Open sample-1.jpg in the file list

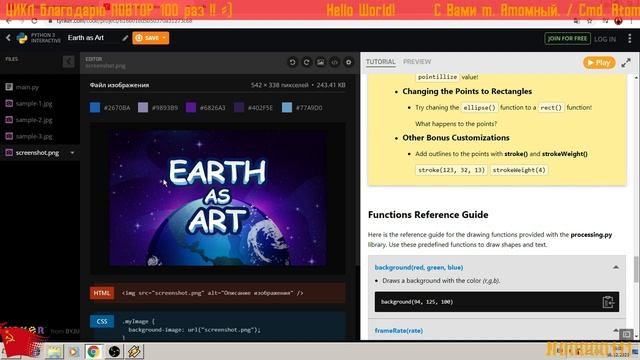(34, 104)
